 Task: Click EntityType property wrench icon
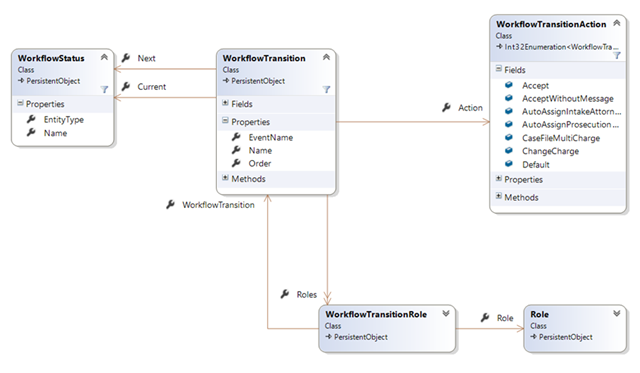[31, 119]
